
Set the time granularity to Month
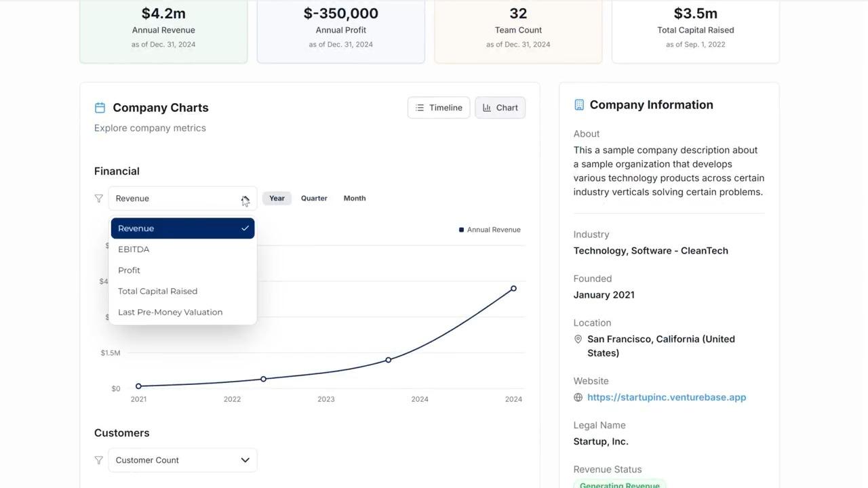click(354, 199)
